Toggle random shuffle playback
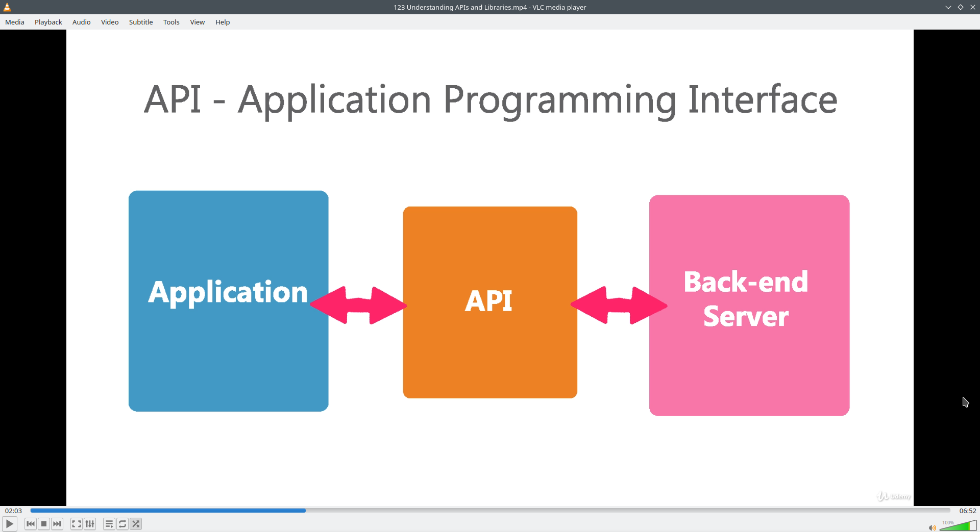Image resolution: width=980 pixels, height=532 pixels. 136,524
